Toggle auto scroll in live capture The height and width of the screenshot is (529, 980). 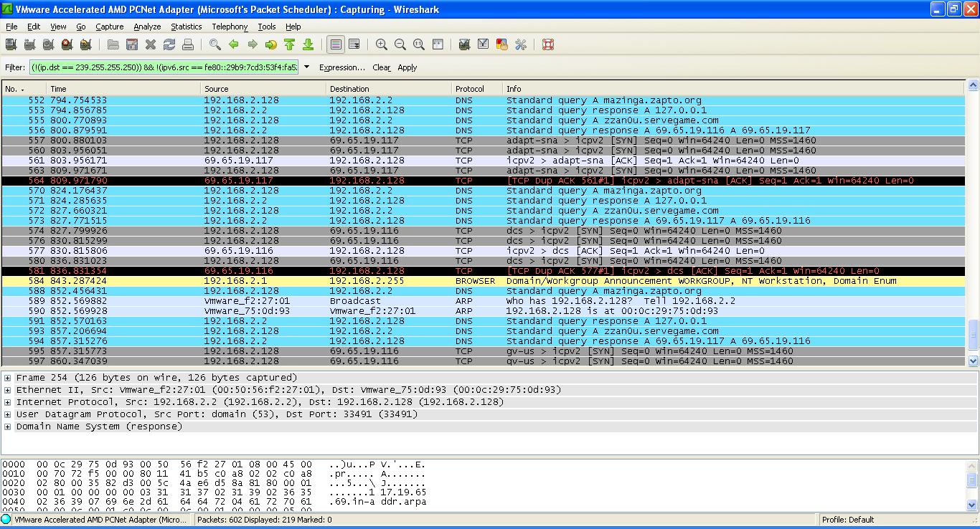point(354,44)
